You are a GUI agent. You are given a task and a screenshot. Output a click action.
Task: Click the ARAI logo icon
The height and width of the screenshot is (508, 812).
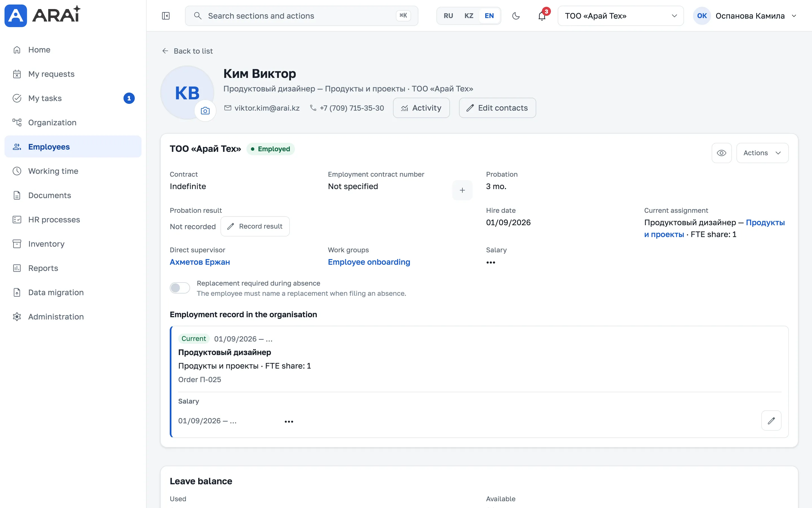(x=16, y=16)
